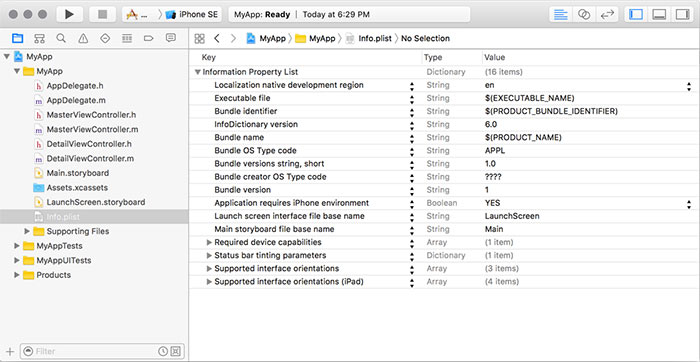This screenshot has width=700, height=362.
Task: Open the Test navigator tab
Action: [105, 38]
